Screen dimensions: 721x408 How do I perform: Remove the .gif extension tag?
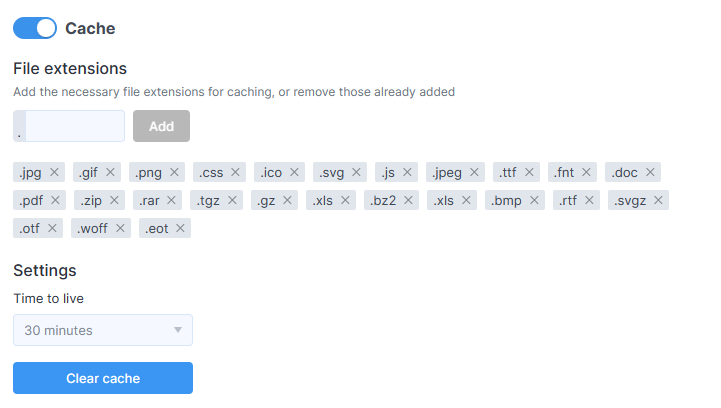point(110,172)
